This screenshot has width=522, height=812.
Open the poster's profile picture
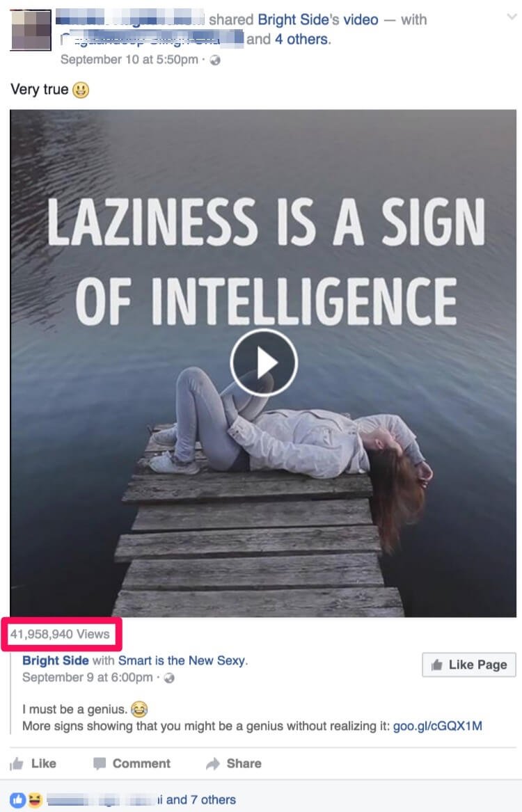click(x=31, y=30)
